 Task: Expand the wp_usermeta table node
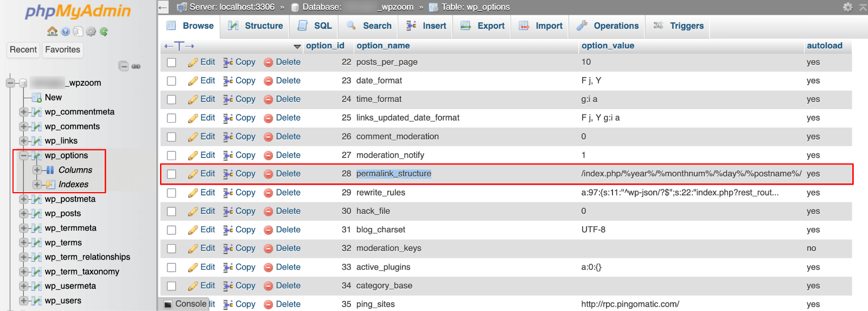[x=23, y=286]
